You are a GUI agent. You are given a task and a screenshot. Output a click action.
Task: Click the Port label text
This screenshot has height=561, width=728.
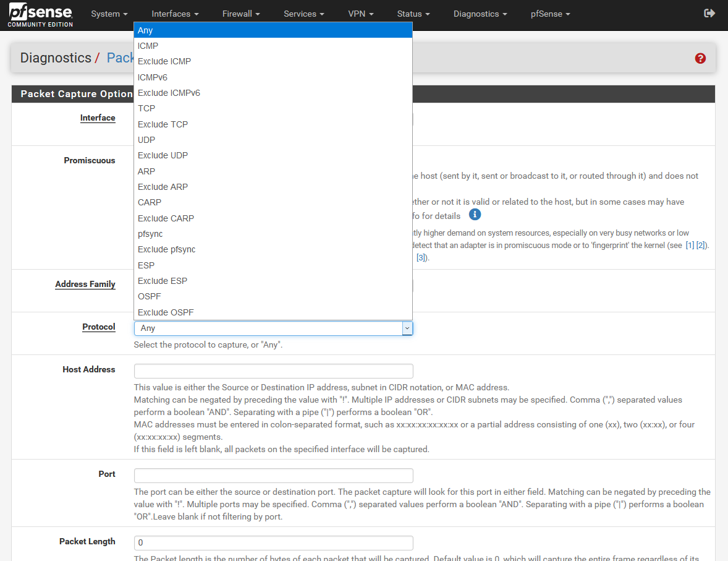[x=107, y=474]
